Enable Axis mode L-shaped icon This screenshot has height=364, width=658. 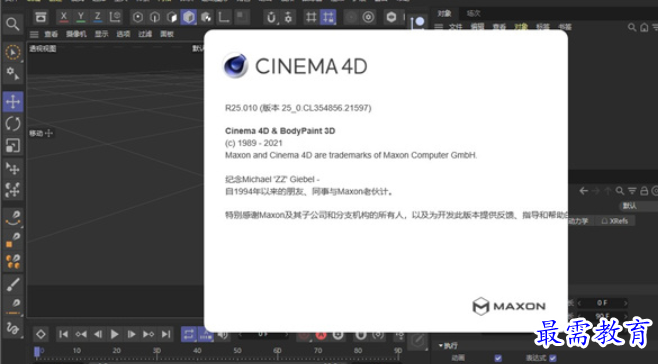coord(224,17)
